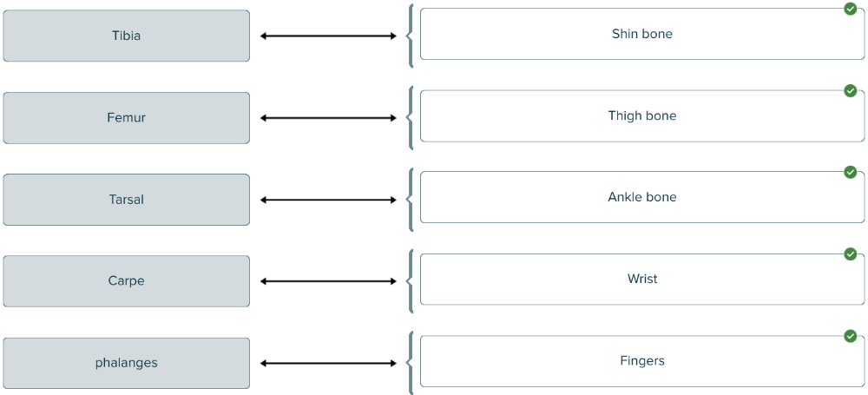This screenshot has height=395, width=868.
Task: Click the arrow next to Femur
Action: point(328,118)
